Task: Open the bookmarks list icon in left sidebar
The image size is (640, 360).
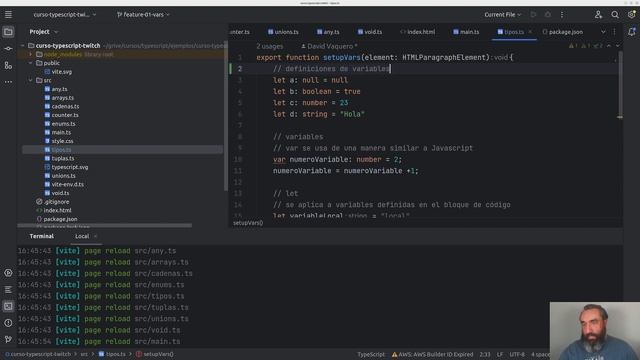Action: pyautogui.click(x=8, y=289)
